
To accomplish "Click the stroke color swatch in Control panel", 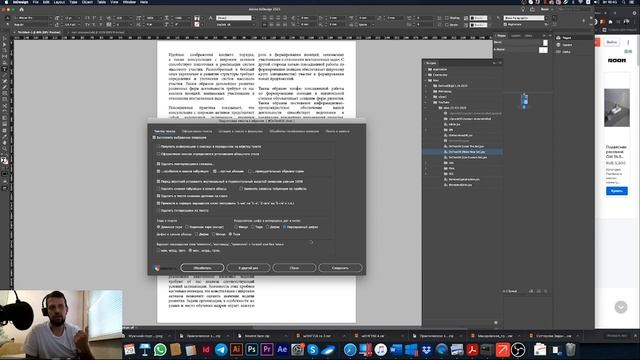I will (x=197, y=24).
